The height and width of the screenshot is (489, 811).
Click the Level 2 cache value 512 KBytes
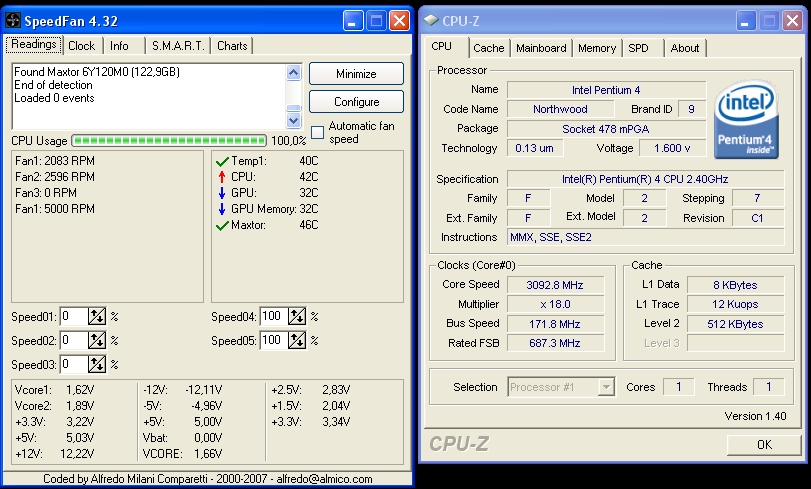(735, 324)
